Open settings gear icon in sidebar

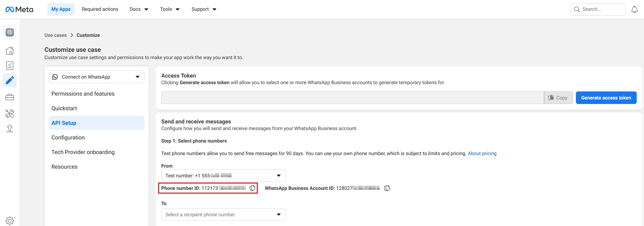click(10, 220)
